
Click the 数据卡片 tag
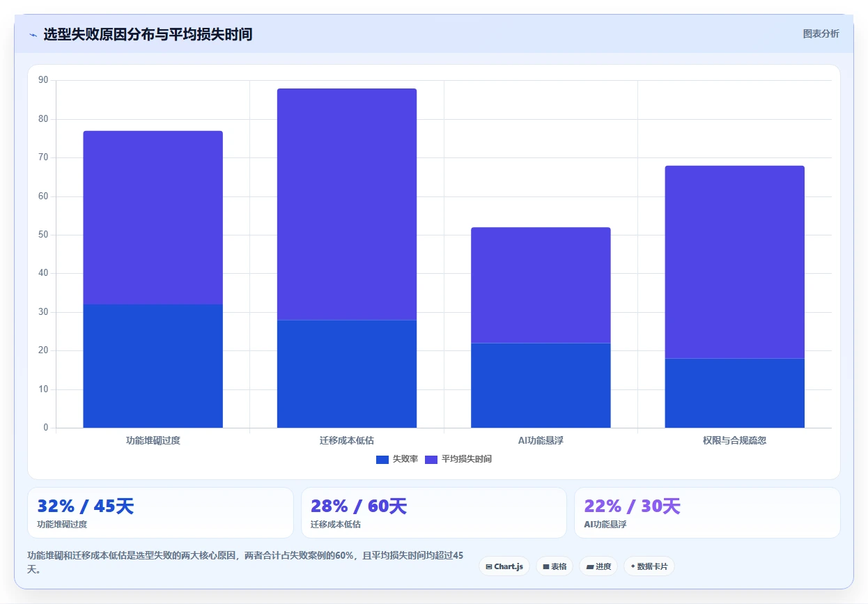pyautogui.click(x=649, y=566)
